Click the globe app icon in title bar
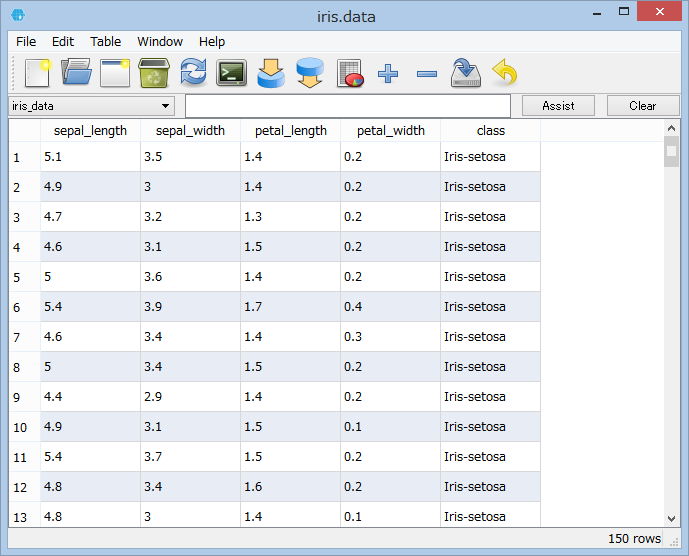689x556 pixels. coord(18,15)
